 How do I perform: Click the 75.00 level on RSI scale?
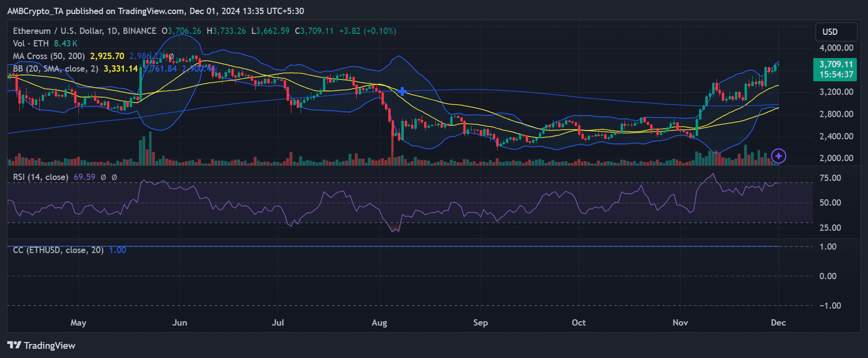point(830,178)
